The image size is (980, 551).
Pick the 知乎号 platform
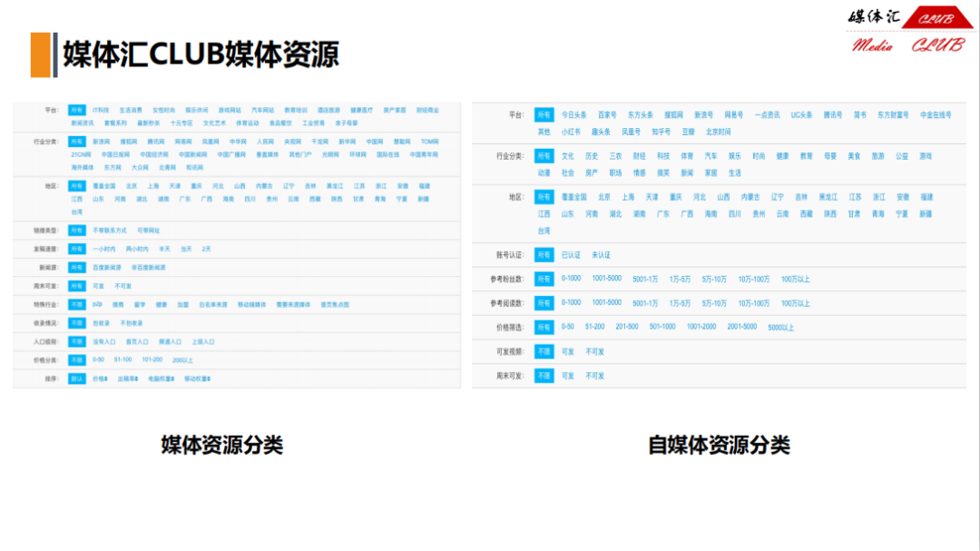(x=661, y=132)
